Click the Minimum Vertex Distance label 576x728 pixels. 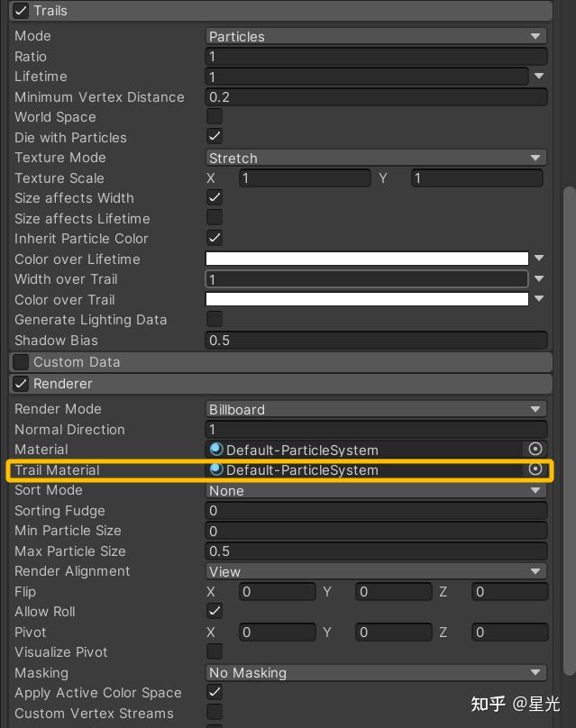click(99, 96)
